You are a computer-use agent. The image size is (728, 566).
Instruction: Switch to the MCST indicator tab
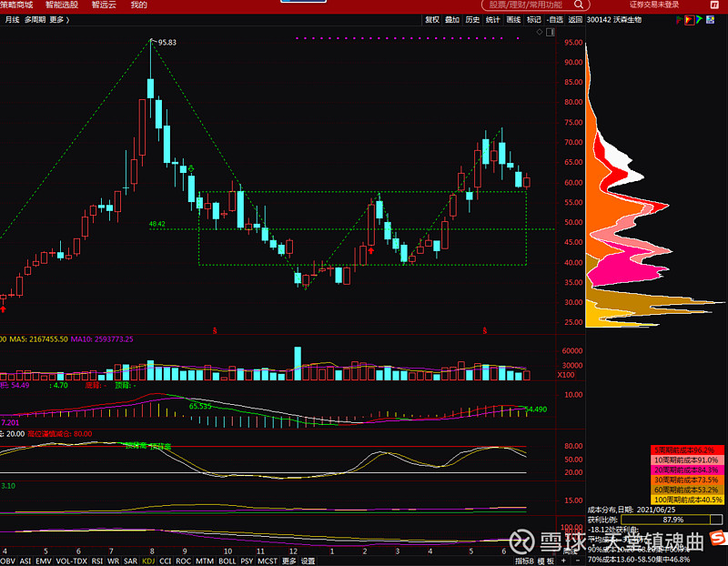268,561
